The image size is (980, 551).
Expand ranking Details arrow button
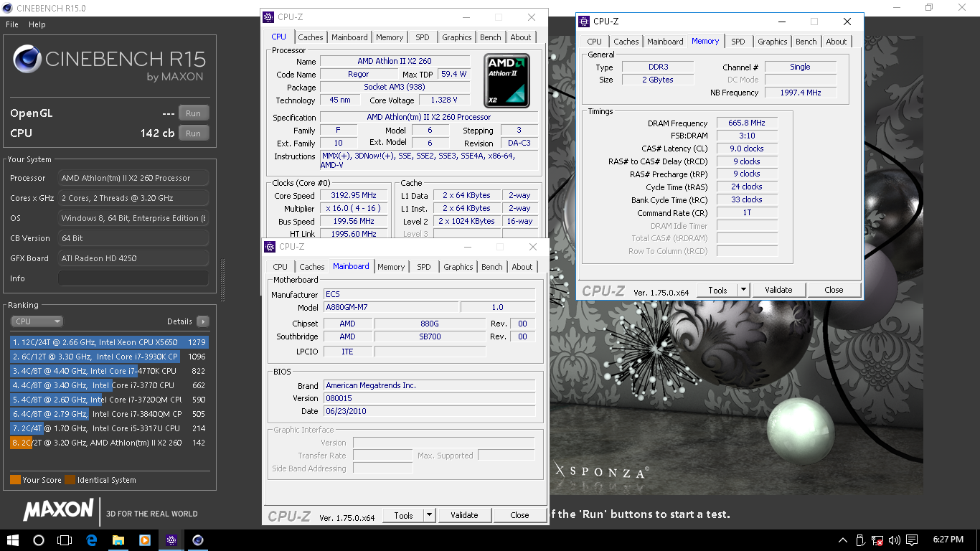click(x=203, y=321)
